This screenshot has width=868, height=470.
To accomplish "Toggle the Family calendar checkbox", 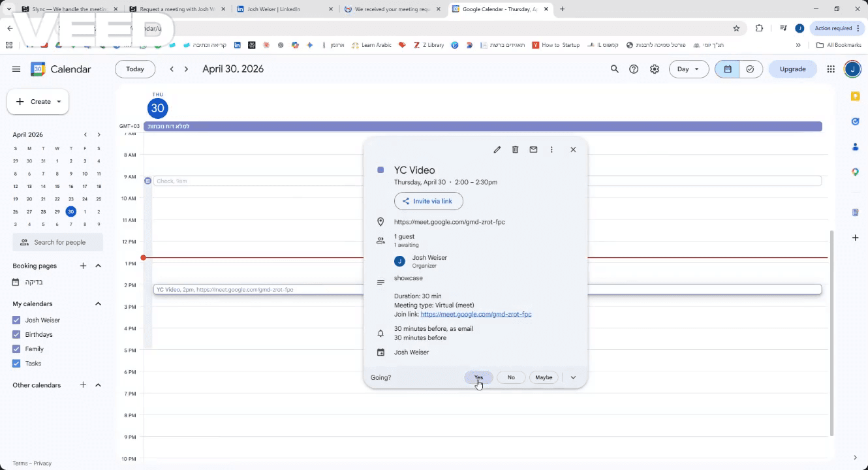I will tap(16, 349).
